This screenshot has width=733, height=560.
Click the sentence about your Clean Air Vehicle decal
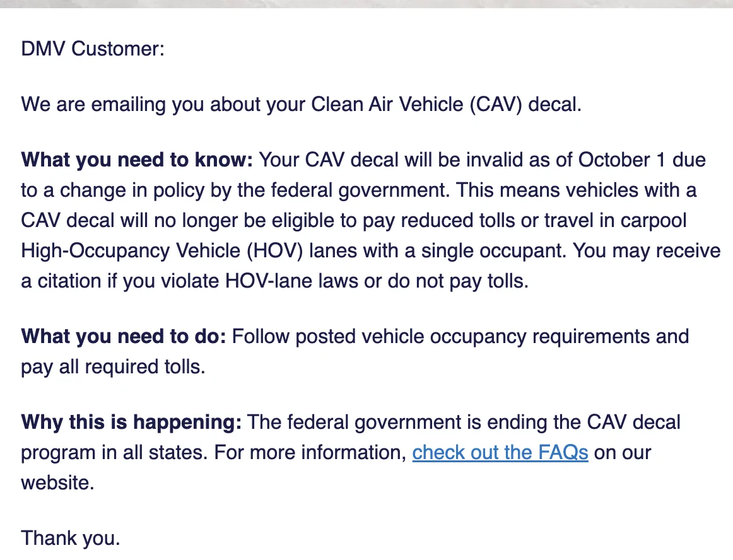(x=301, y=104)
